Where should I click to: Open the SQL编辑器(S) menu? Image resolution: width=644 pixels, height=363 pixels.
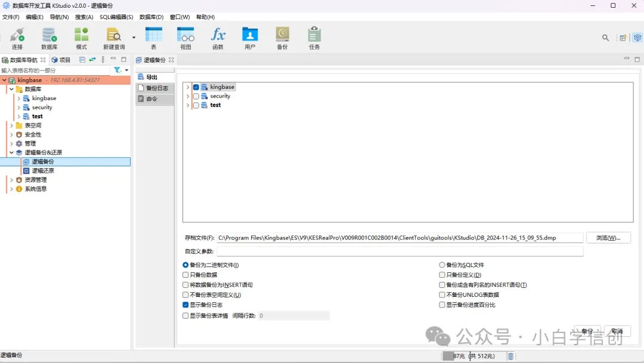116,17
